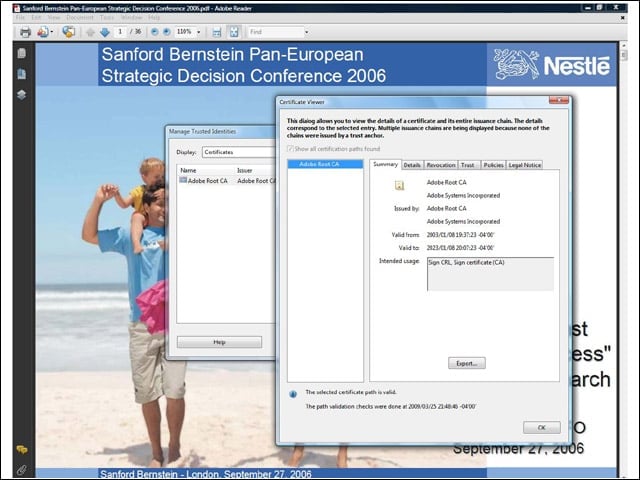Click the fit one full page icon

pos(234,32)
